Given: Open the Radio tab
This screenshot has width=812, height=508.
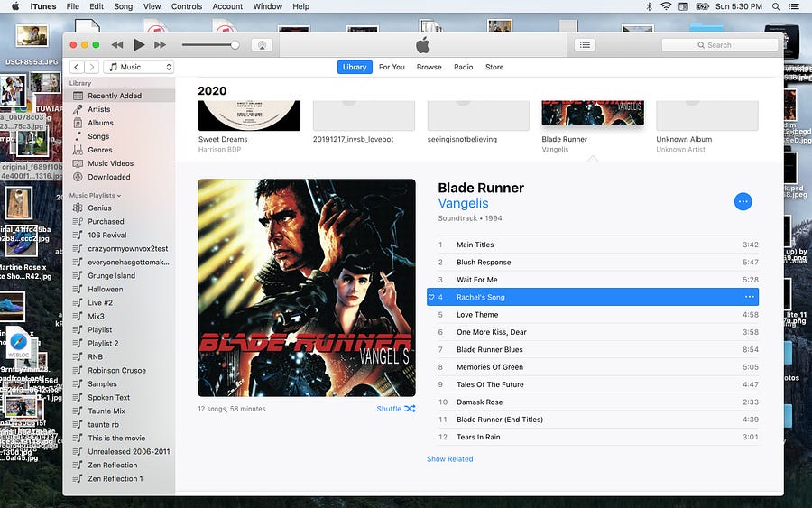Looking at the screenshot, I should 464,67.
